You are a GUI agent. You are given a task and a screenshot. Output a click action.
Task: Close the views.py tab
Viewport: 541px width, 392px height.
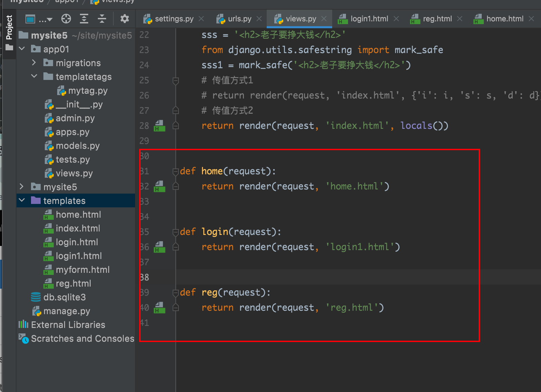click(324, 19)
